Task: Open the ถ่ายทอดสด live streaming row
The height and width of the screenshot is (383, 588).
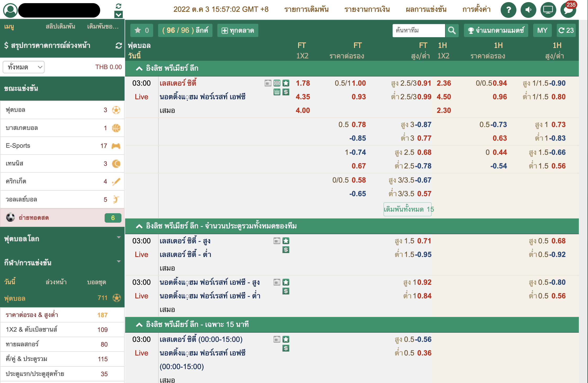Action: pos(62,218)
